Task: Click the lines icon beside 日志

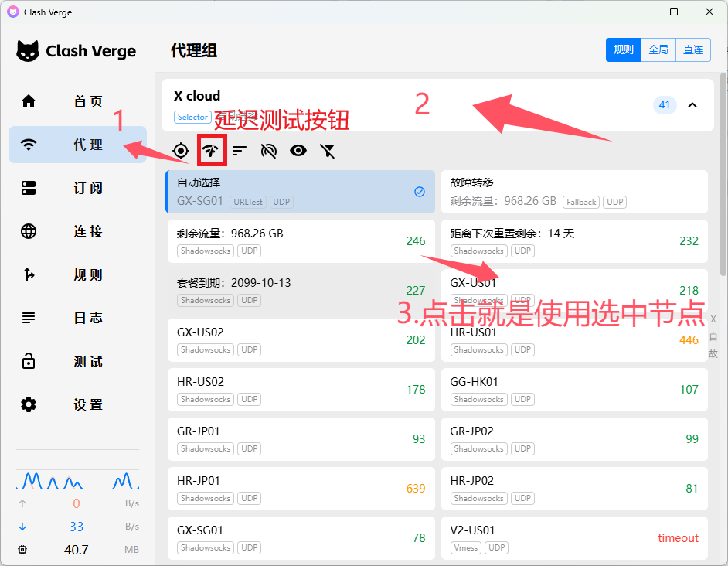Action: coord(29,318)
